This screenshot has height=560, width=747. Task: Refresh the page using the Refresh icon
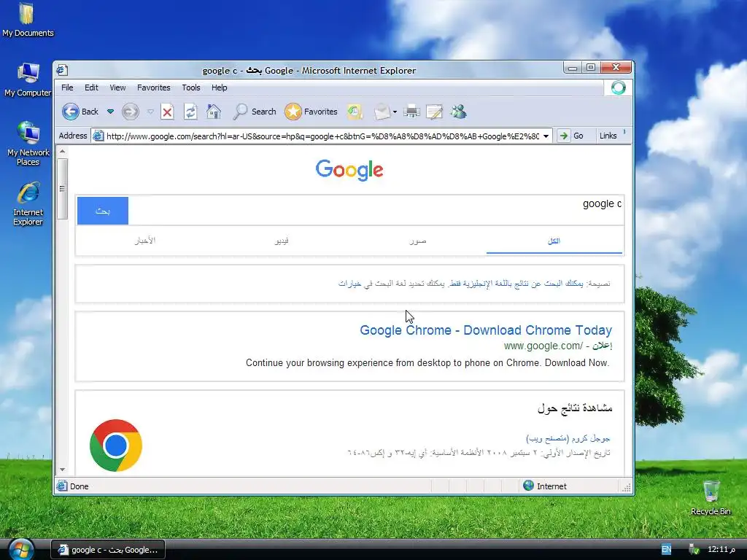(190, 112)
